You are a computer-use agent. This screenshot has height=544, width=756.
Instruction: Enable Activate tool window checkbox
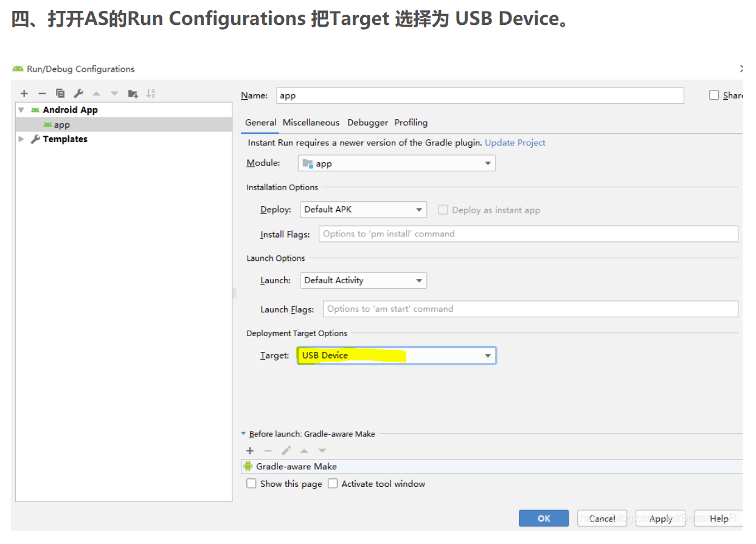coord(333,484)
